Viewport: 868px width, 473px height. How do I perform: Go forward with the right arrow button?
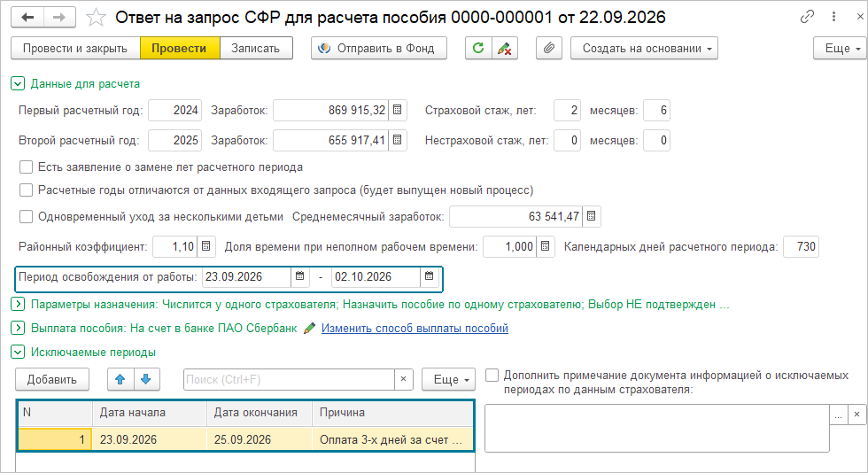(x=59, y=18)
